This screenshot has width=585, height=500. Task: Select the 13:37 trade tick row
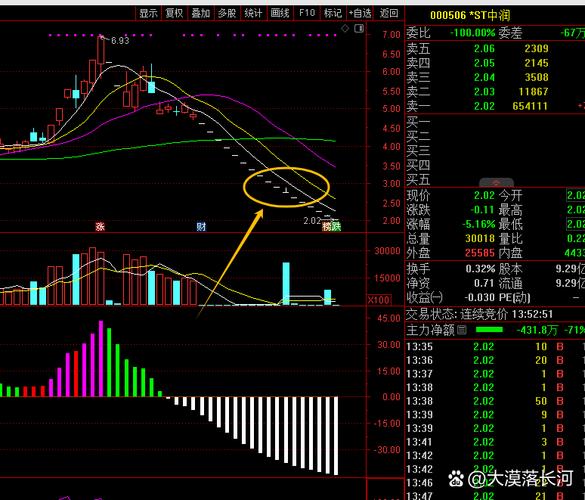click(x=495, y=374)
